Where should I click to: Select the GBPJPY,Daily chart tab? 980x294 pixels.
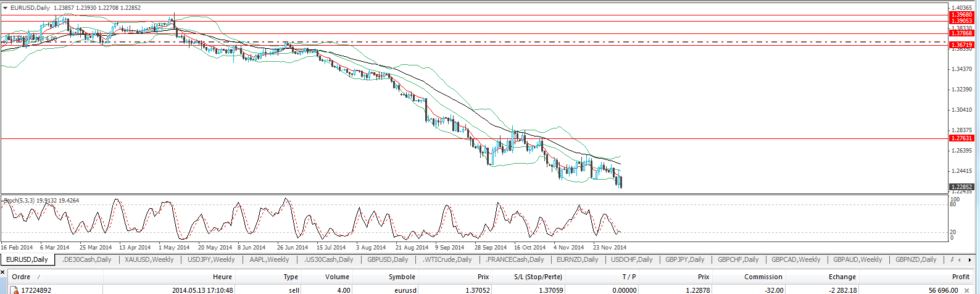point(684,259)
